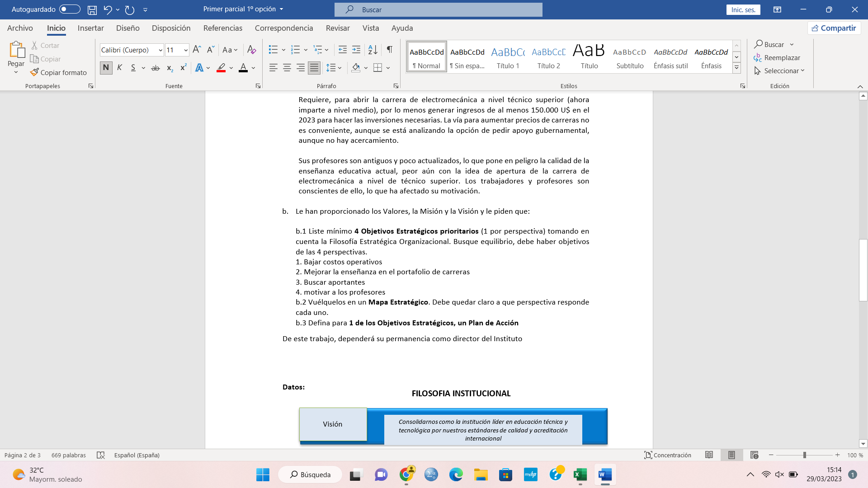This screenshot has width=868, height=488.
Task: Open Excel from the taskbar
Action: tap(580, 474)
